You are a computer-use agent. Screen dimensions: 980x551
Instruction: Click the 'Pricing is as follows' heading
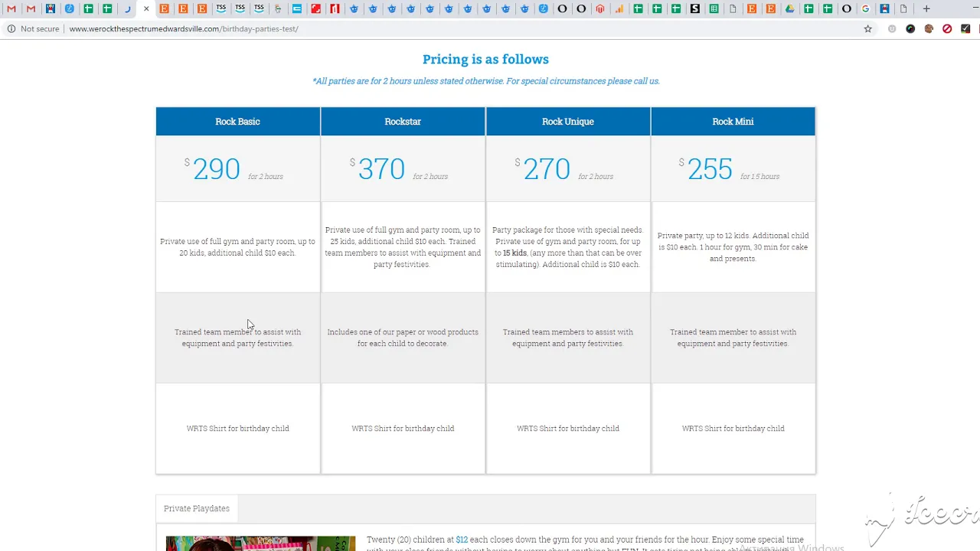(x=485, y=59)
